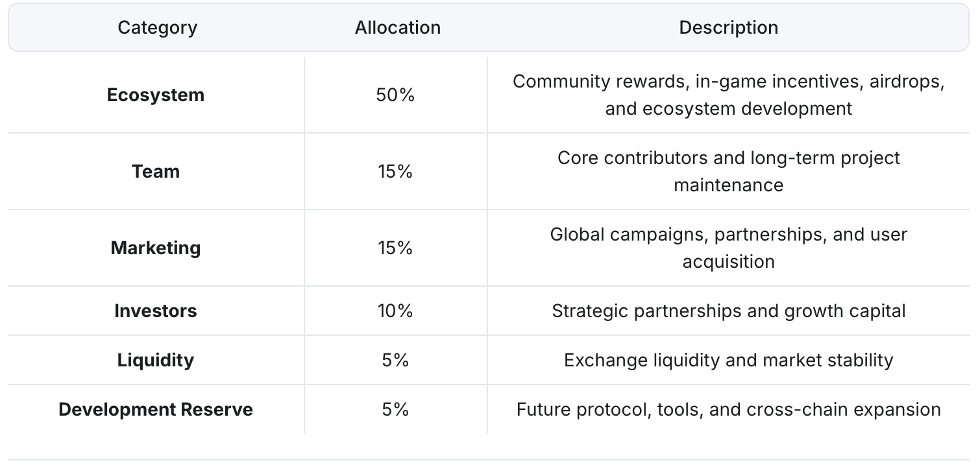Select the Liquidity category cell
Screen dimensions: 980x463
point(156,361)
